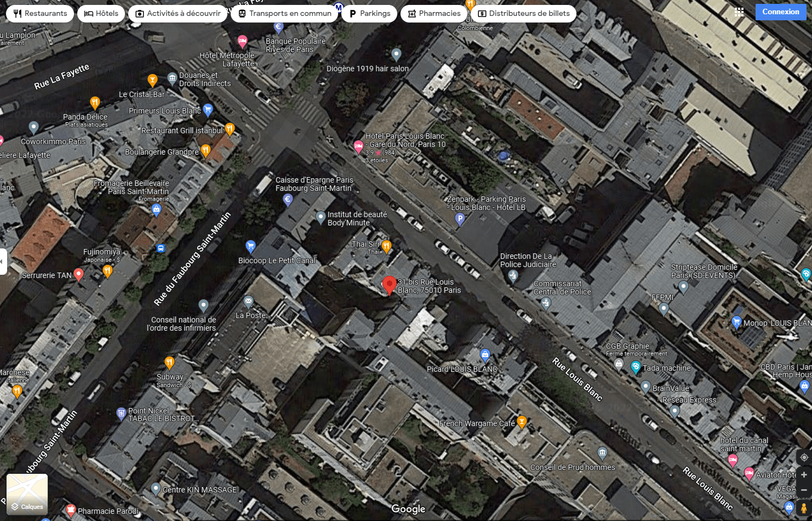Select Point Nickel TABAC LE BISTROT marker
Image resolution: width=812 pixels, height=521 pixels.
click(x=122, y=414)
